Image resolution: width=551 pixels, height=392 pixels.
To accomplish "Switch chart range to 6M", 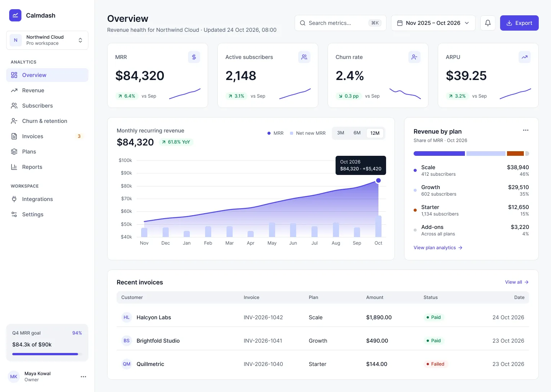I will pyautogui.click(x=357, y=133).
